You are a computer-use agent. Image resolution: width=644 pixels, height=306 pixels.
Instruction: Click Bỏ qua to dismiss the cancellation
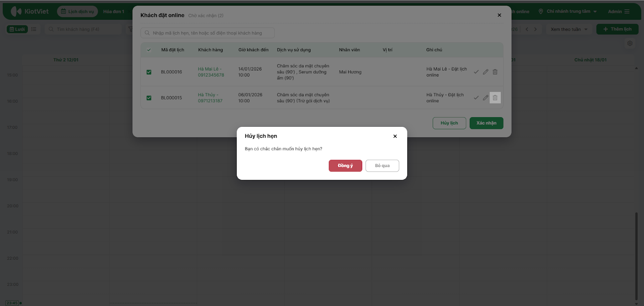[x=382, y=166]
